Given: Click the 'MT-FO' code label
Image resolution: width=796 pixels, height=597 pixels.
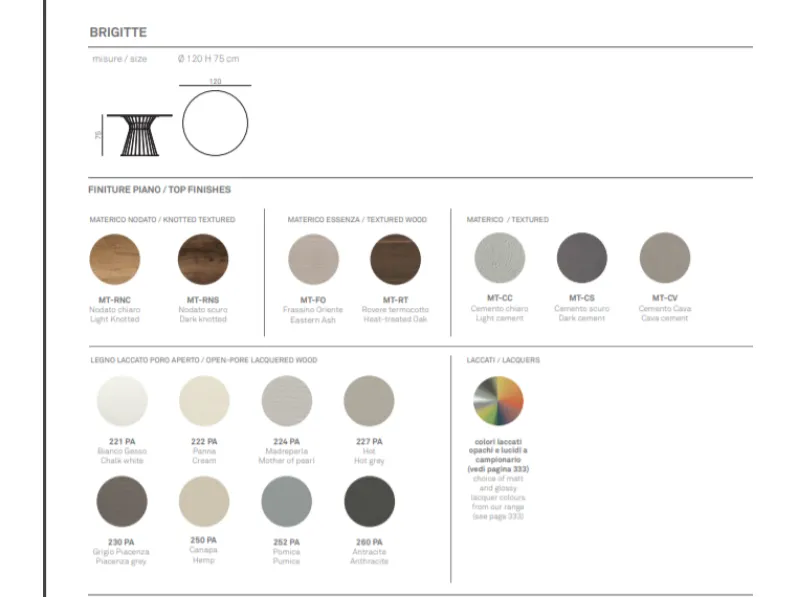Looking at the screenshot, I should click(313, 300).
